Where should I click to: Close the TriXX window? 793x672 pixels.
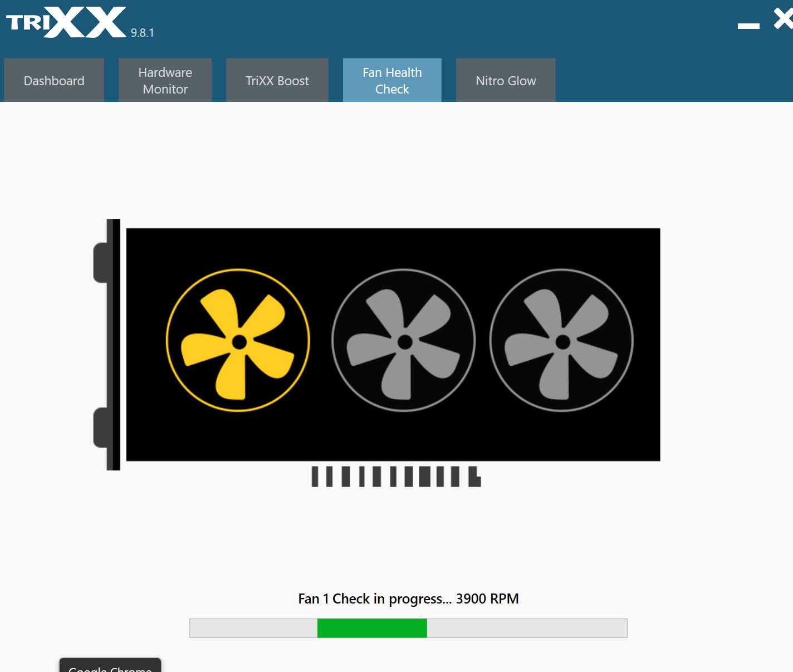[x=784, y=19]
